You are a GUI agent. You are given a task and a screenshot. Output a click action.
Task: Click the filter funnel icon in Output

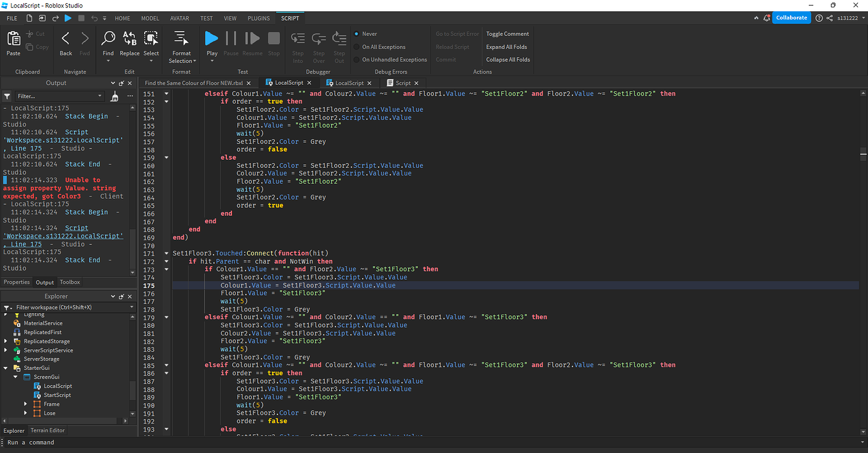click(6, 96)
